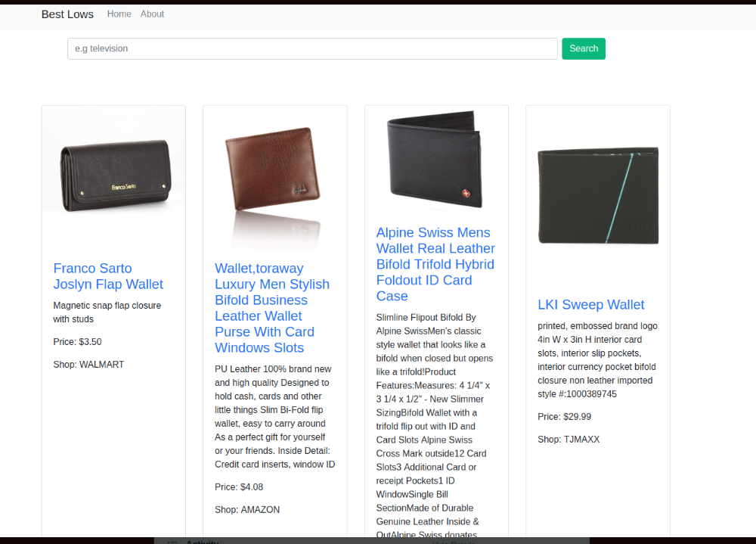This screenshot has width=756, height=544.
Task: Go to the Home nav item
Action: pos(119,14)
